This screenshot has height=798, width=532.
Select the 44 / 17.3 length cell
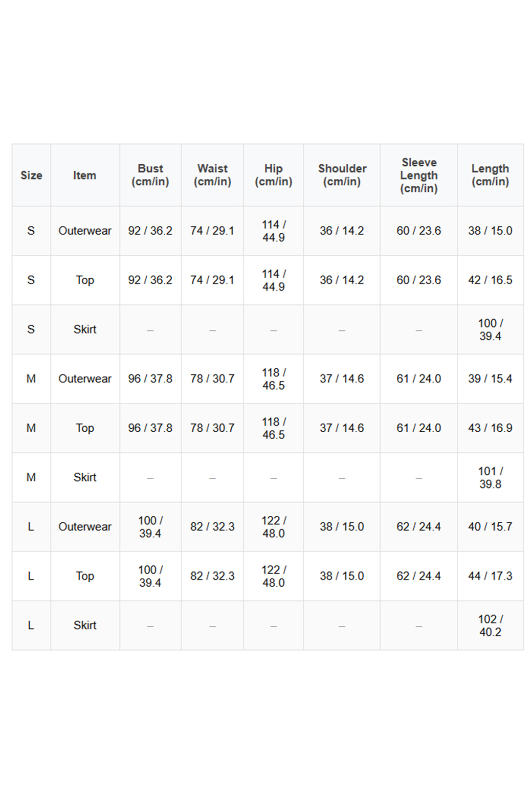coord(490,576)
